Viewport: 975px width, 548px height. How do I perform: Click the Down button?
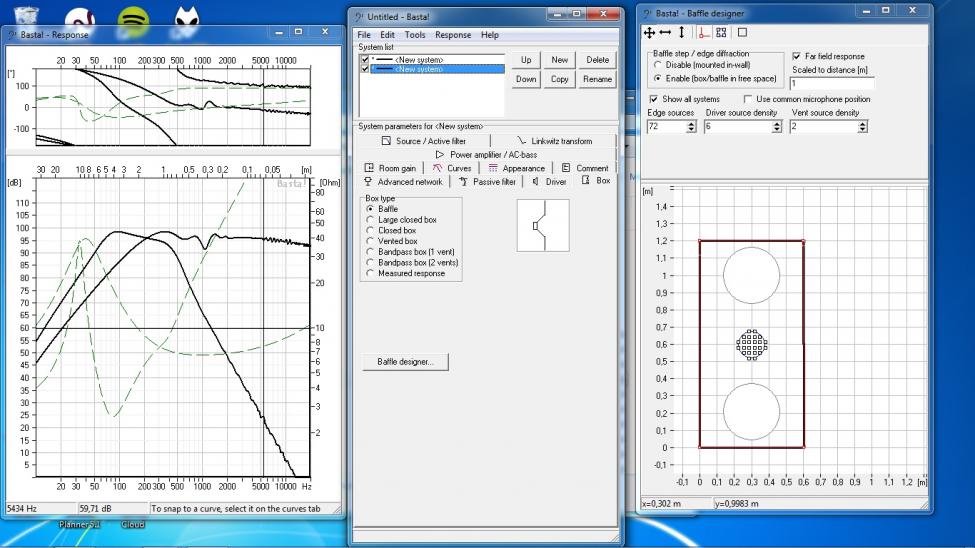(x=526, y=79)
